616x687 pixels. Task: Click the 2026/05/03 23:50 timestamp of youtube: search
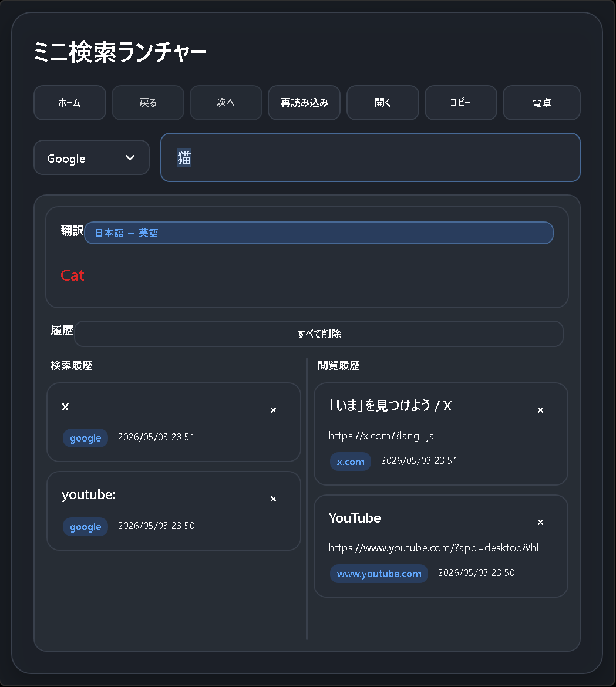pos(156,526)
